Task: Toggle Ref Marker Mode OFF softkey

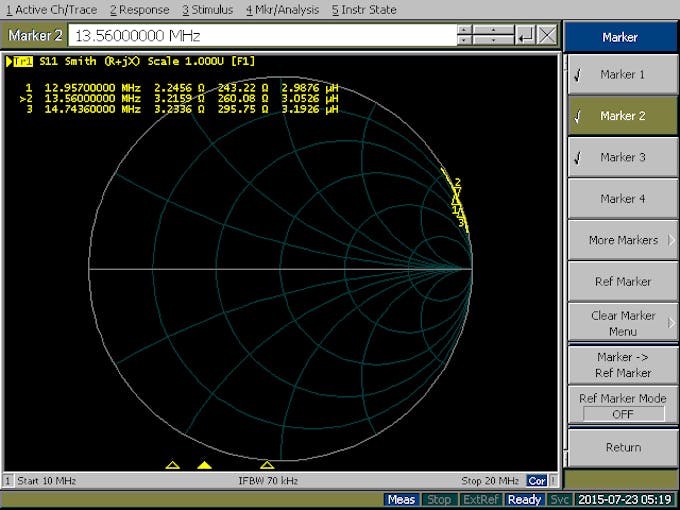Action: [622, 406]
